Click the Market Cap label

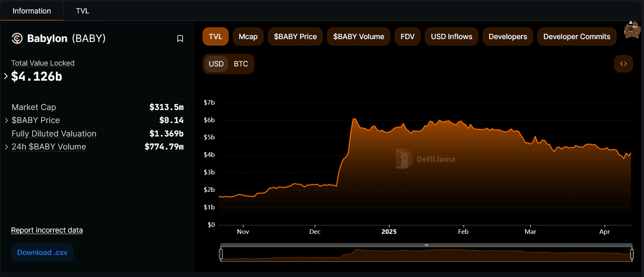[34, 107]
